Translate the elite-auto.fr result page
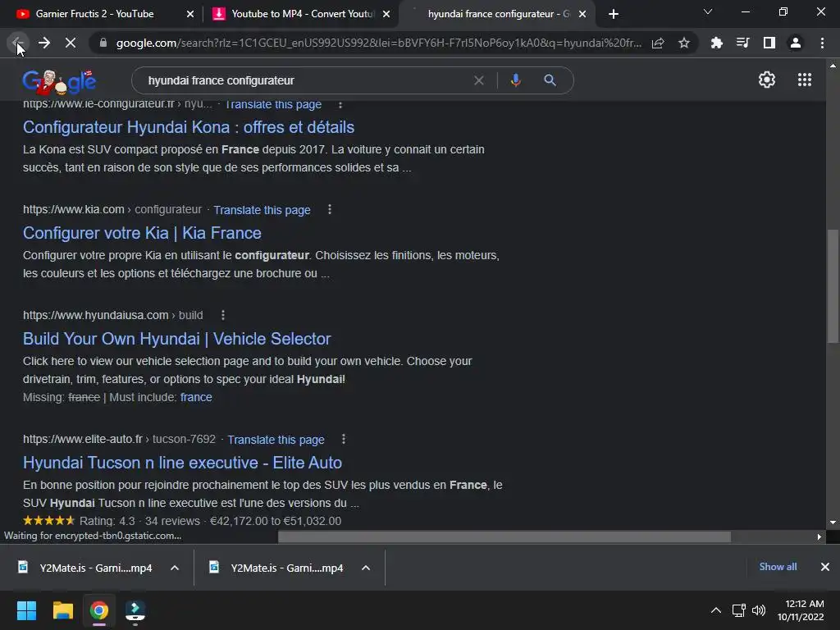Viewport: 840px width, 630px height. (276, 440)
